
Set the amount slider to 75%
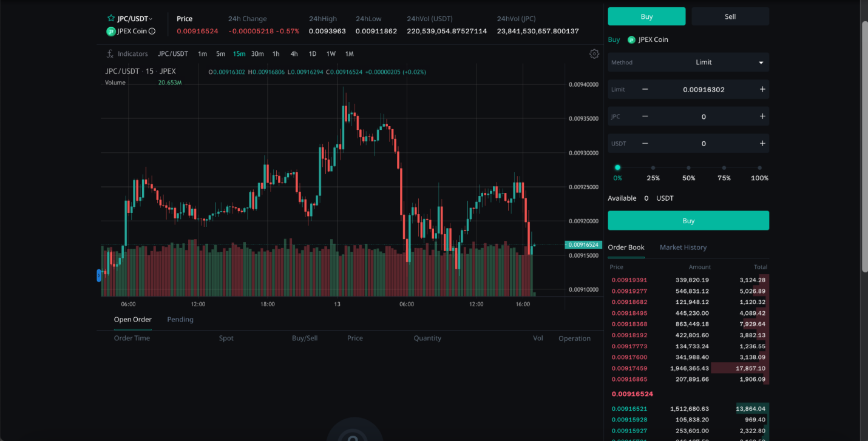[724, 168]
